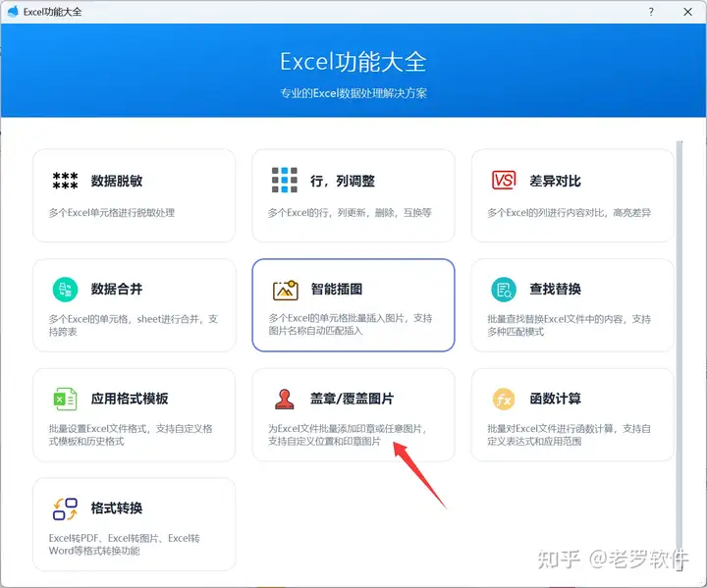
Task: Click the 格式转换 convert arrows icon
Action: coord(66,508)
